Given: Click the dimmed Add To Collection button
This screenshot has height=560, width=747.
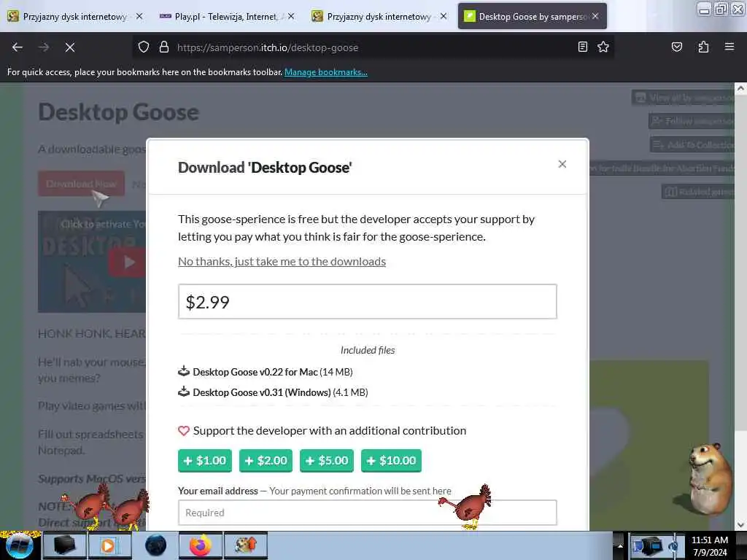Looking at the screenshot, I should (x=693, y=144).
